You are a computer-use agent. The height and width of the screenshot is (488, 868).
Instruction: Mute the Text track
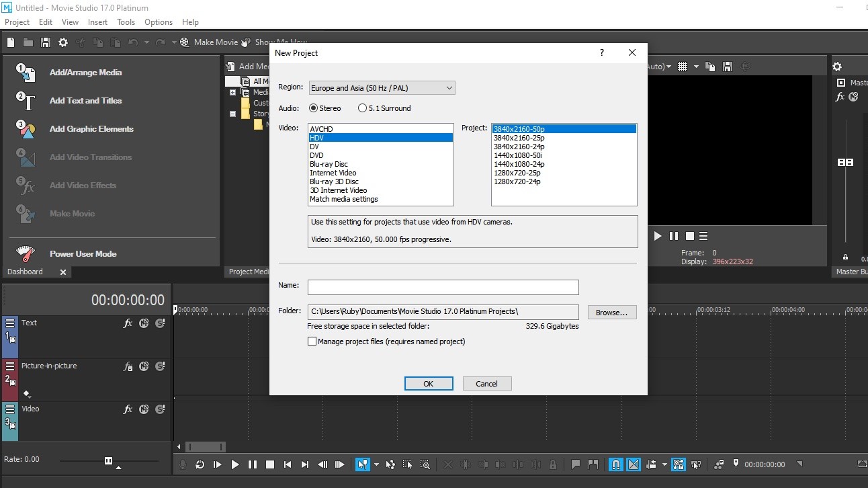(x=144, y=323)
